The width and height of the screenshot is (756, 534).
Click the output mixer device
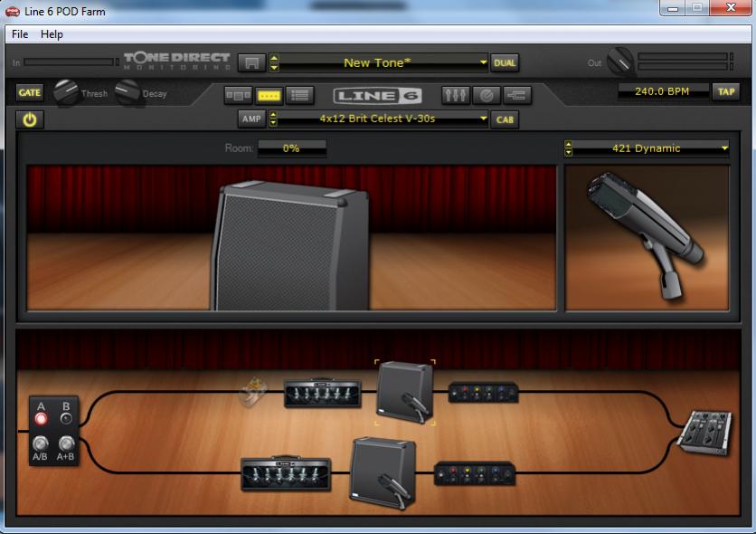coord(704,433)
